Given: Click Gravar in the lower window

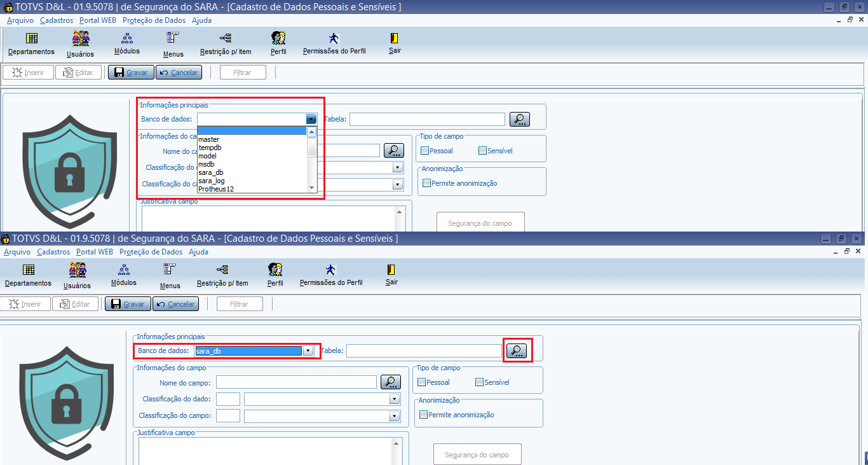Looking at the screenshot, I should pos(128,304).
